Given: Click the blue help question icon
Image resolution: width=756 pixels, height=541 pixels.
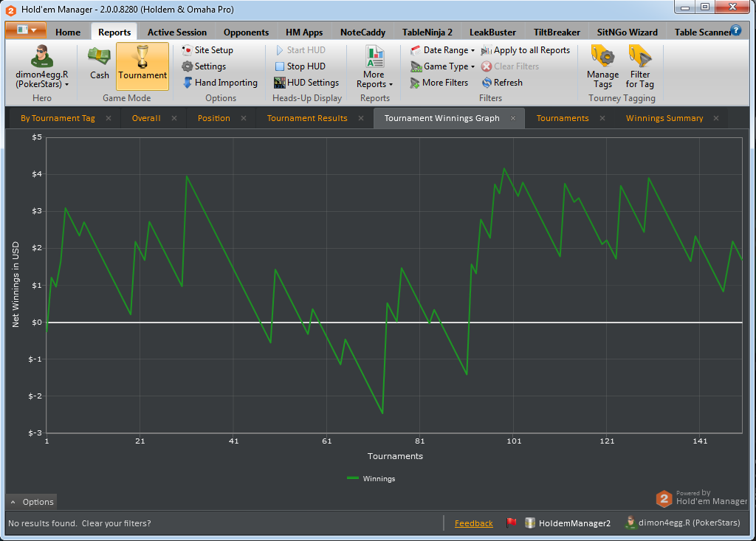Looking at the screenshot, I should pyautogui.click(x=736, y=30).
